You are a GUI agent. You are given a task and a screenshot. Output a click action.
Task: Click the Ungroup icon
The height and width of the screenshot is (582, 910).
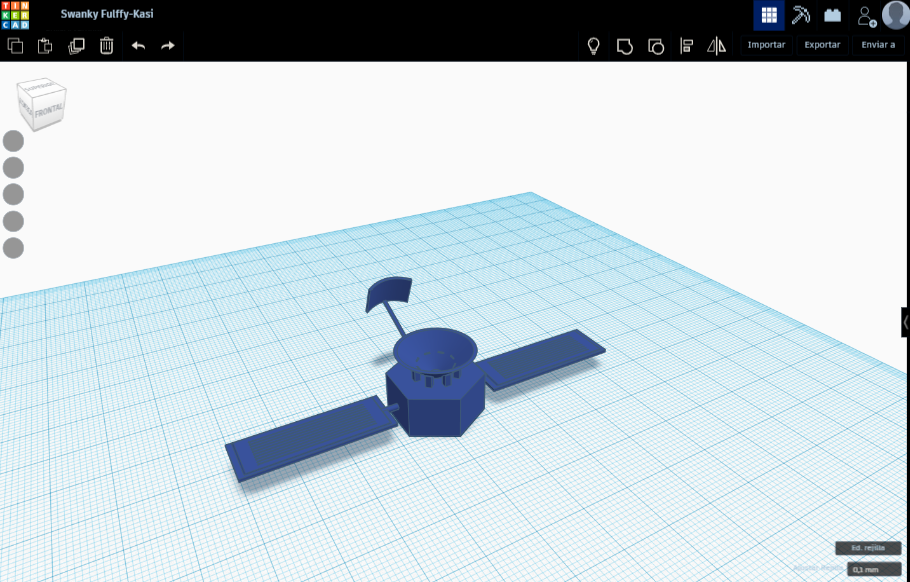point(656,46)
